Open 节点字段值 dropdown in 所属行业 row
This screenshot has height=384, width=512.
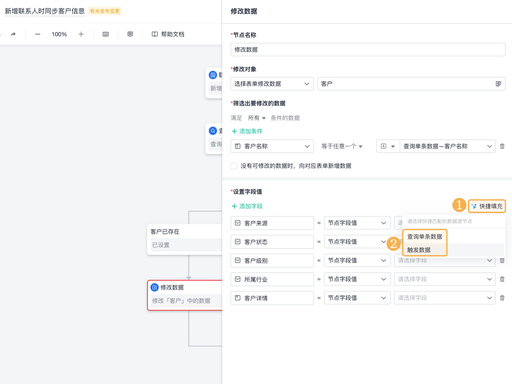[x=357, y=279]
